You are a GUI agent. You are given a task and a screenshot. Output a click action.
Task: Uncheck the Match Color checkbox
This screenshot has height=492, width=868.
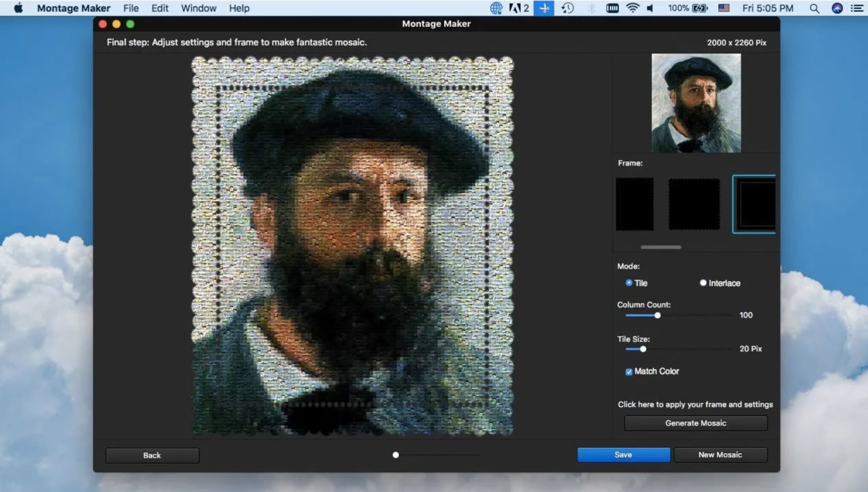coord(629,372)
